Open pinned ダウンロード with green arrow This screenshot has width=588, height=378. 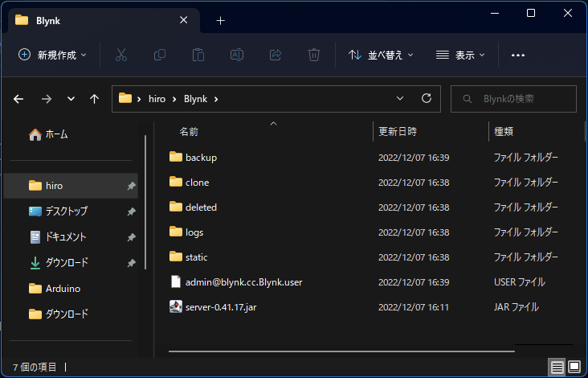coord(59,262)
